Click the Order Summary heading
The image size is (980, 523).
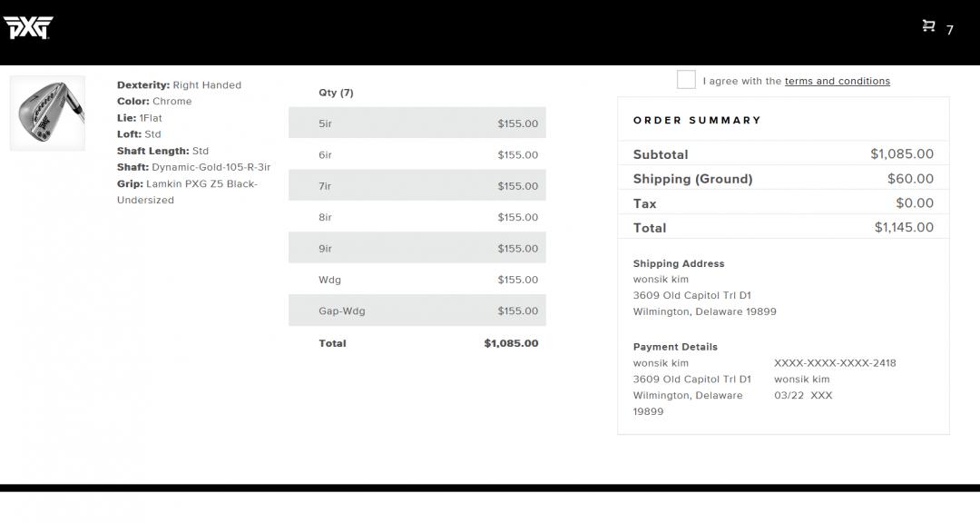pyautogui.click(x=697, y=120)
